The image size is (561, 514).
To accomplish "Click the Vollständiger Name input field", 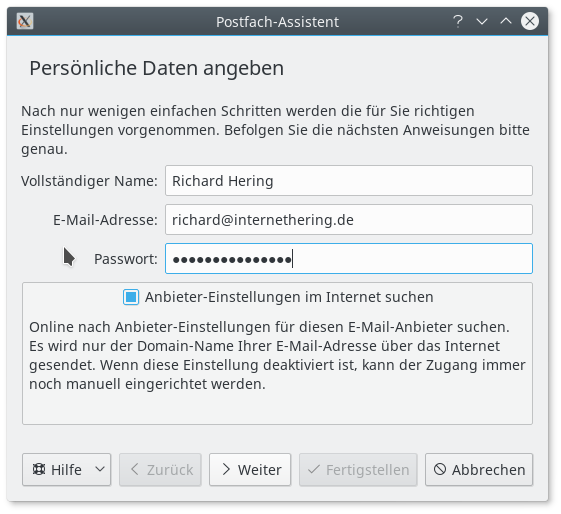I will (x=349, y=181).
